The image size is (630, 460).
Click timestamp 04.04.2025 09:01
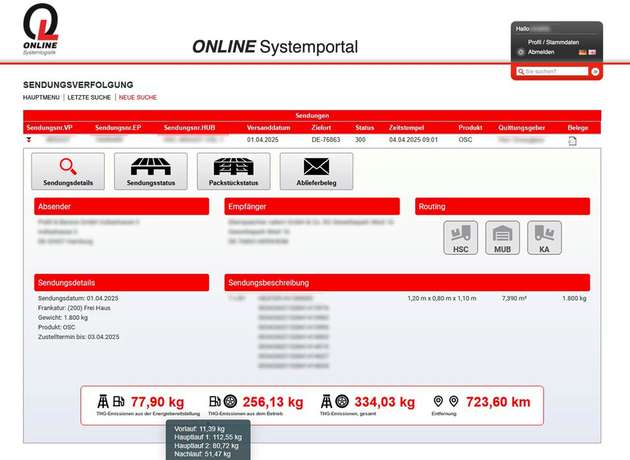413,140
